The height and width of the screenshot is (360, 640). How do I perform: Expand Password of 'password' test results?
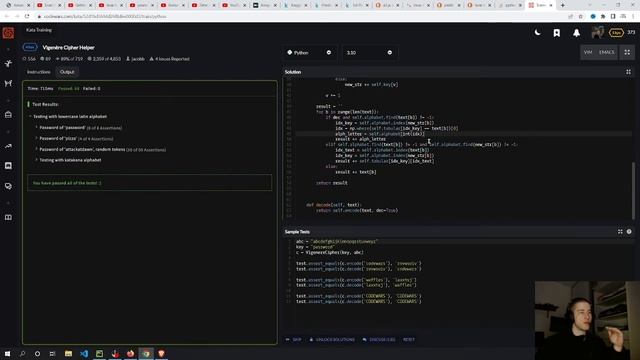point(80,128)
